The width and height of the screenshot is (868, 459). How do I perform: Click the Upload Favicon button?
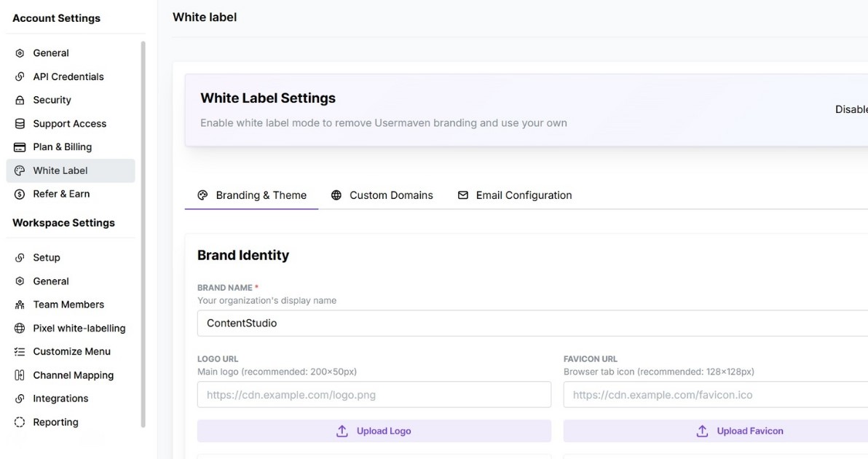(739, 431)
